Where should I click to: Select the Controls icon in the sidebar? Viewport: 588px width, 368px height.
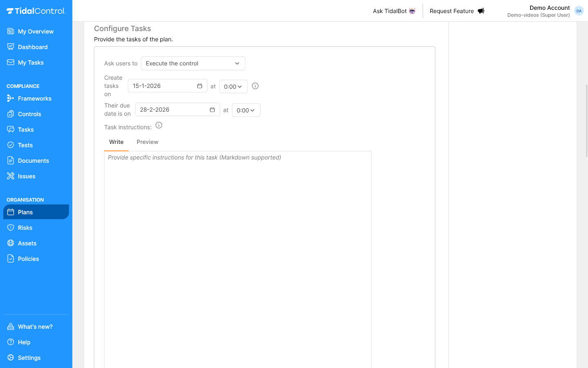pos(11,114)
